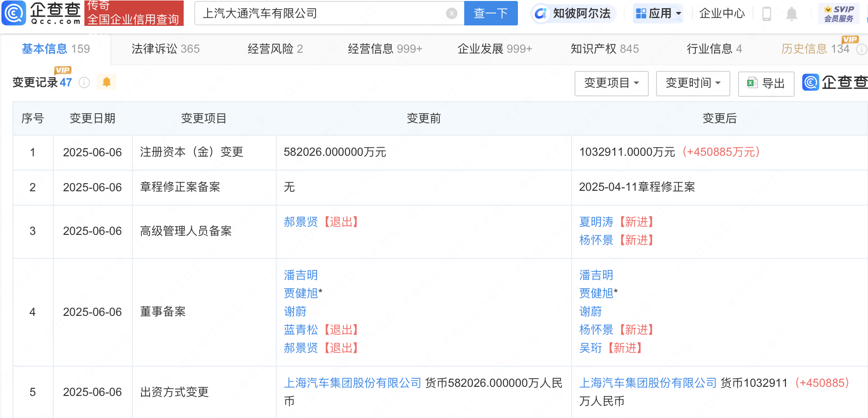Expand the 变更时间 filter dropdown
Viewport: 868px width, 418px height.
[693, 83]
